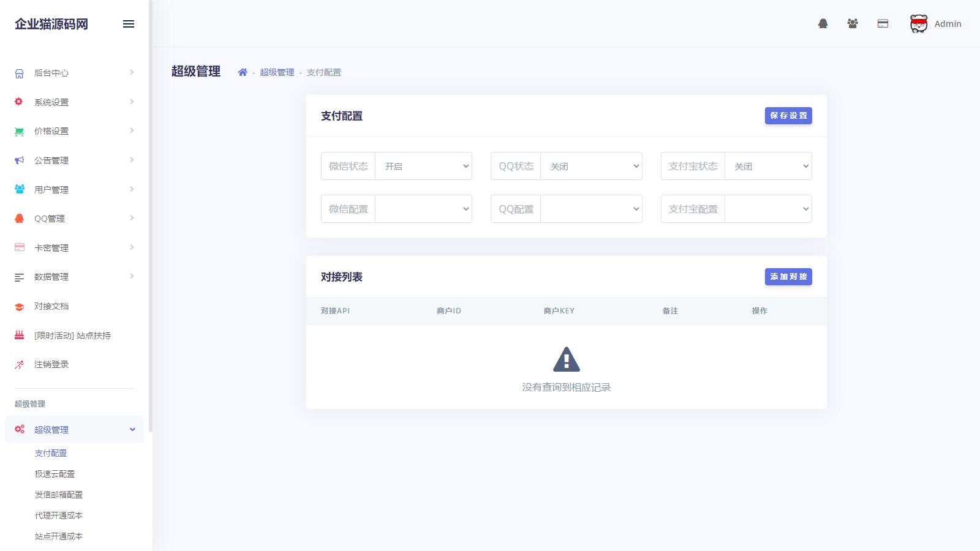This screenshot has width=980, height=551.
Task: Open 系统设置 menu item
Action: coord(74,102)
